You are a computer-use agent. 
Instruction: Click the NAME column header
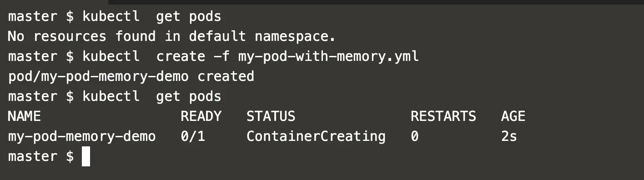25,116
